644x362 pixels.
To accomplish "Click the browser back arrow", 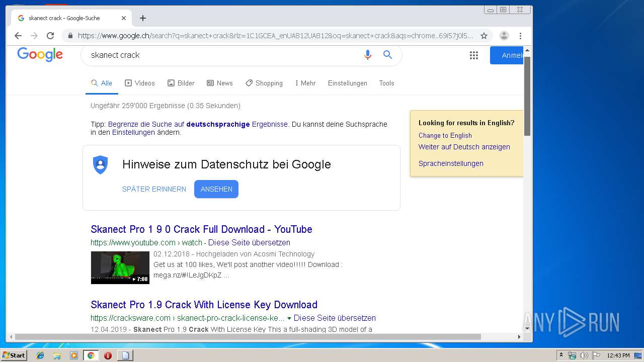I will [18, 36].
